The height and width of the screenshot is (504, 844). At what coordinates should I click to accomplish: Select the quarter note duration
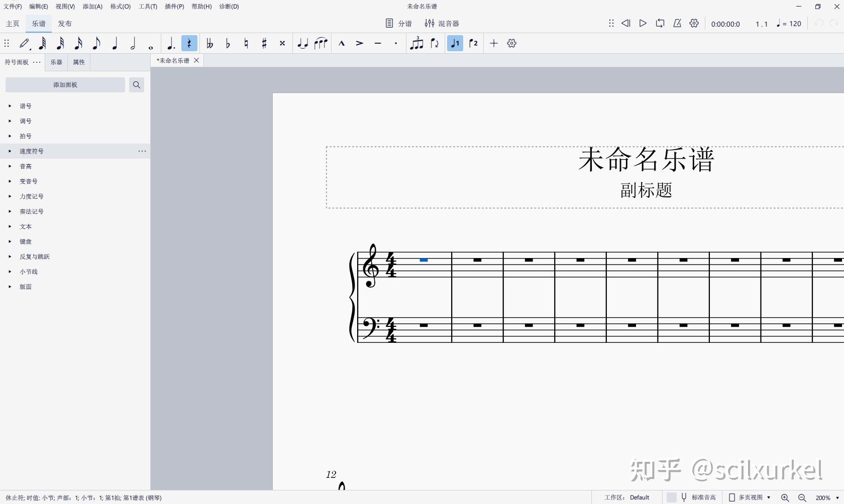tap(115, 44)
